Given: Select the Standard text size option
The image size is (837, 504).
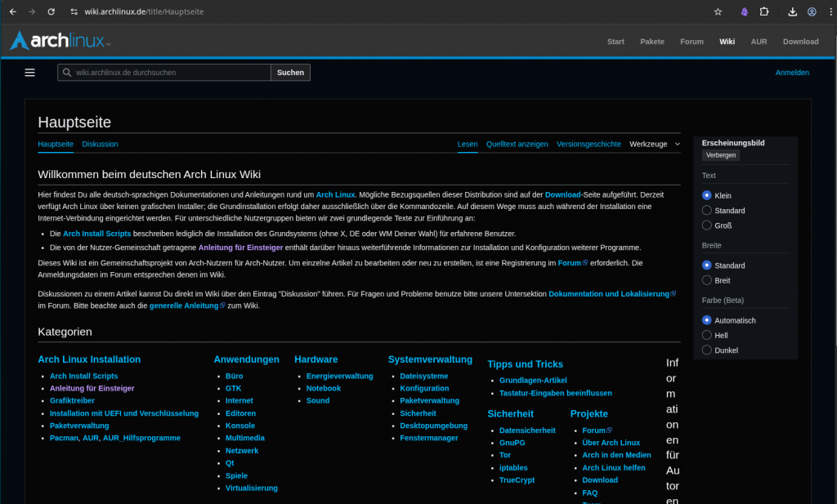Looking at the screenshot, I should pyautogui.click(x=707, y=211).
